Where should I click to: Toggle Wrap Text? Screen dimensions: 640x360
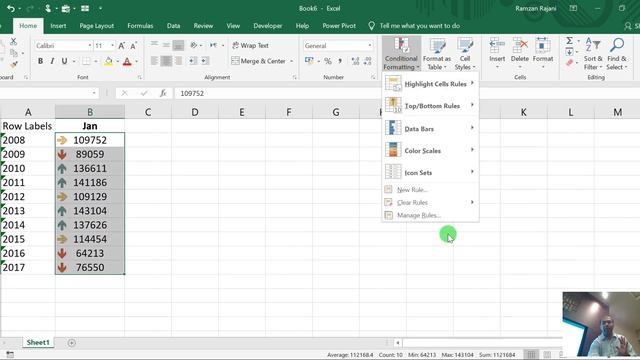click(x=250, y=45)
